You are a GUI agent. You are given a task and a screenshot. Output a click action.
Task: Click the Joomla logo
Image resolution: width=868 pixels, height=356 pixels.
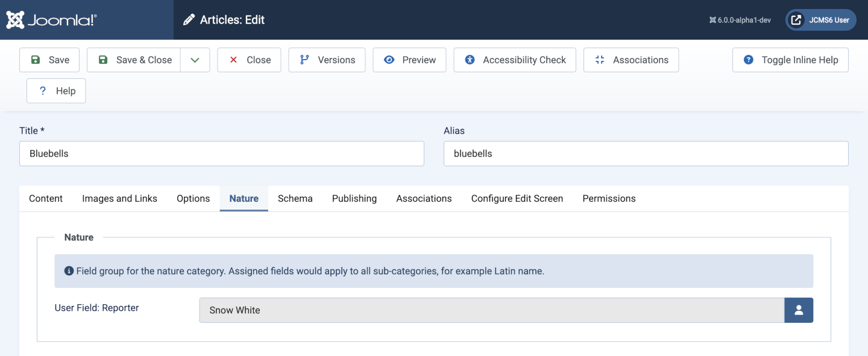16,19
